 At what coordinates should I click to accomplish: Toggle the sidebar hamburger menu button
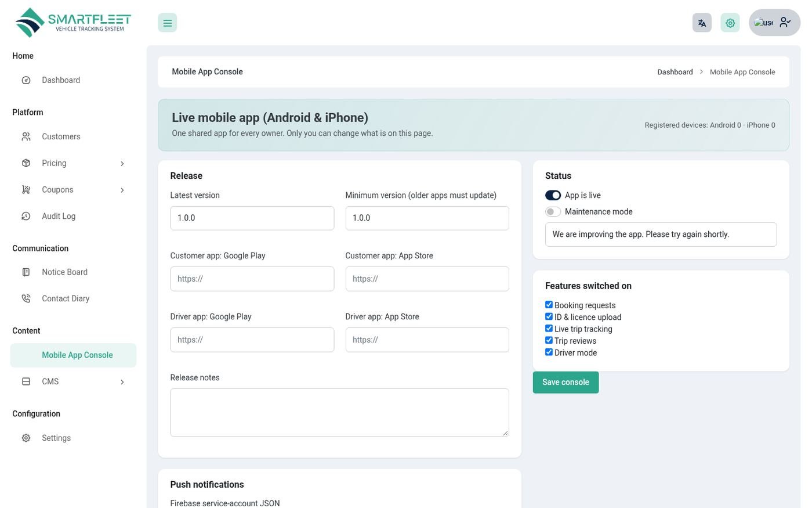[167, 23]
